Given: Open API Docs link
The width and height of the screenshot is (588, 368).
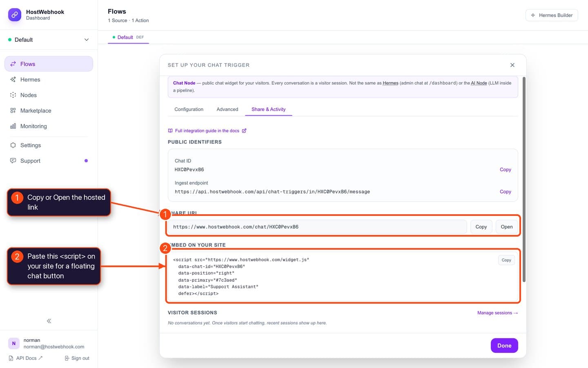Looking at the screenshot, I should (x=26, y=358).
